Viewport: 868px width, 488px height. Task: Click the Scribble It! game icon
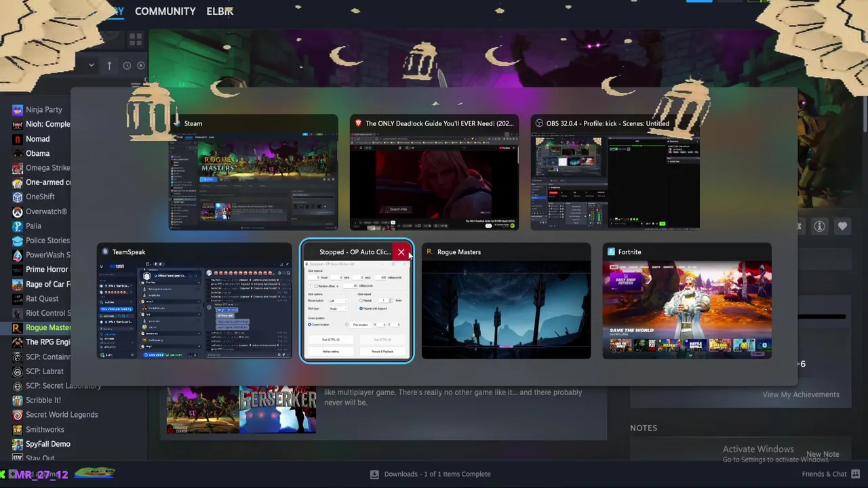(18, 401)
